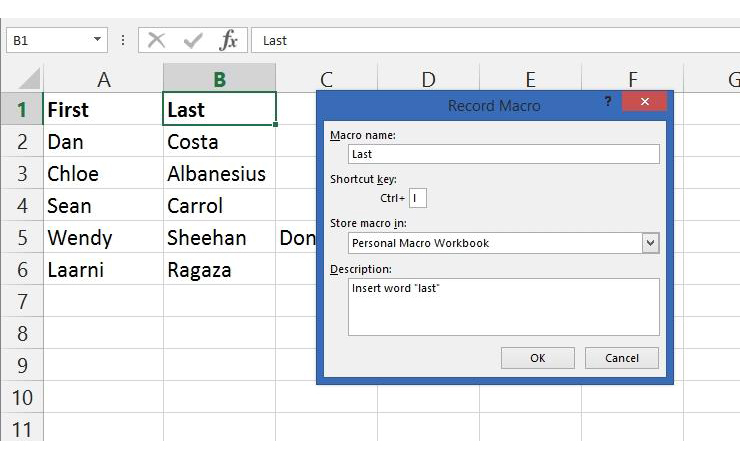This screenshot has width=740, height=460.
Task: Select column G header
Action: tap(723, 79)
